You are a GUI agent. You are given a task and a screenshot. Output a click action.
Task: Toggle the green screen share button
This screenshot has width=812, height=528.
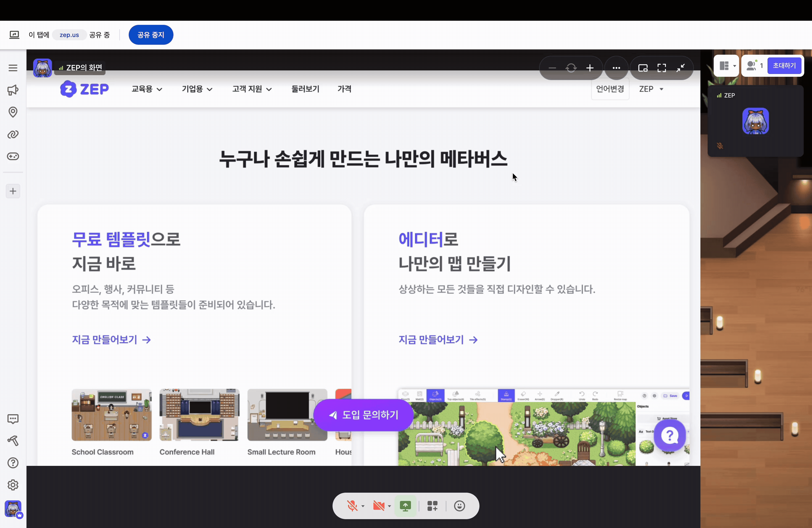point(405,506)
